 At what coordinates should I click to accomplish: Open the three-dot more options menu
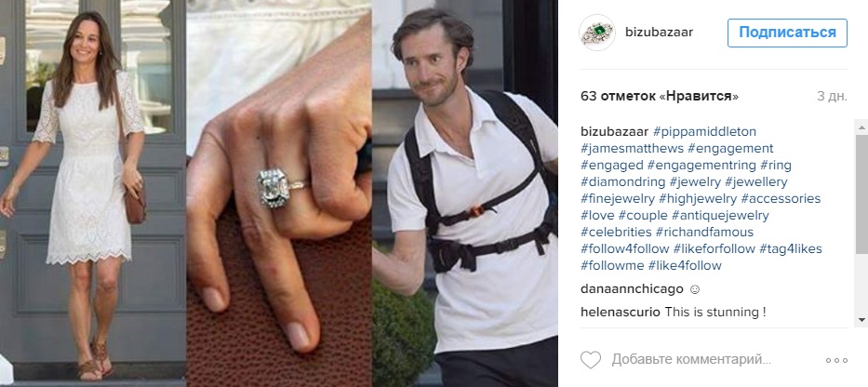(x=835, y=360)
